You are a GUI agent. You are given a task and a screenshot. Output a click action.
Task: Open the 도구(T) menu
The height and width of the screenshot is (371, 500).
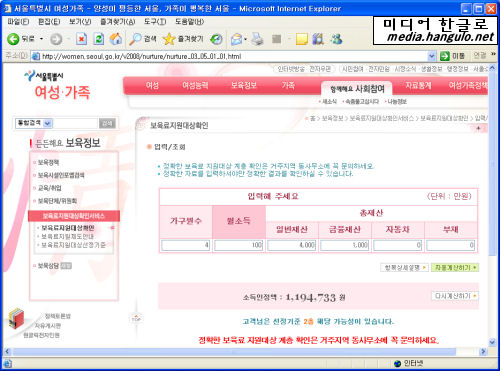tap(155, 22)
